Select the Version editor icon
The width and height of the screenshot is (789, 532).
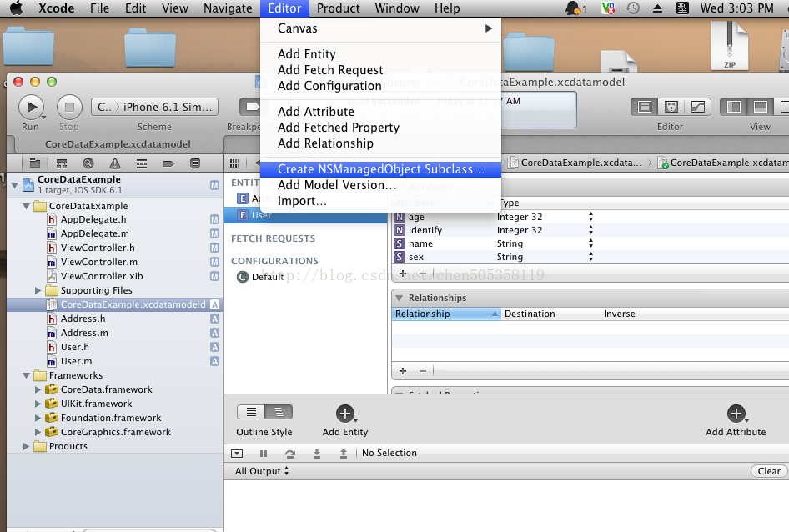tap(698, 107)
